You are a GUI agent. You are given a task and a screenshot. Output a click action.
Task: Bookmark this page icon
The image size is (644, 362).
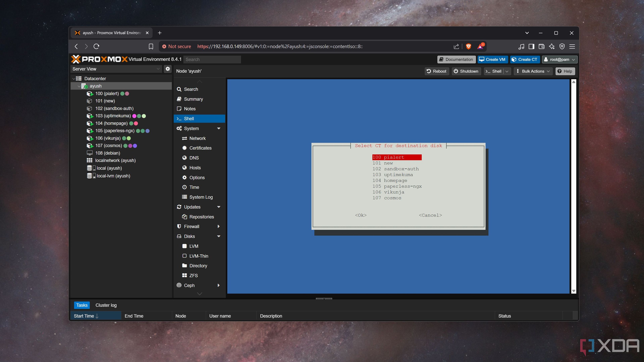(x=151, y=46)
